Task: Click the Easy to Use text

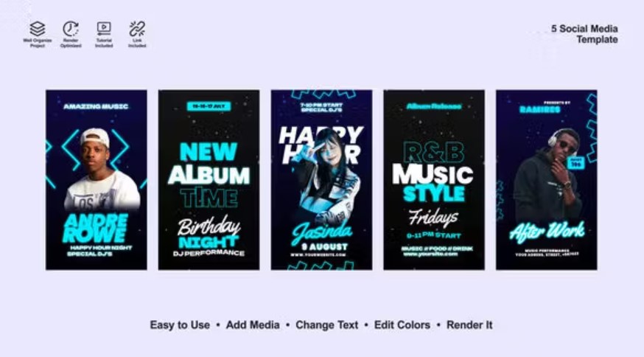Action: point(180,325)
